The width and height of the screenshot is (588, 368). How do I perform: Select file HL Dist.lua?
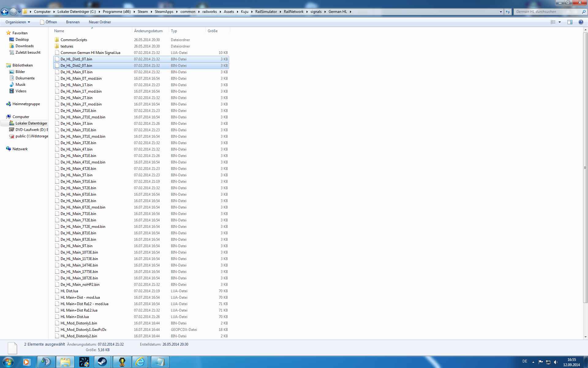click(x=69, y=291)
